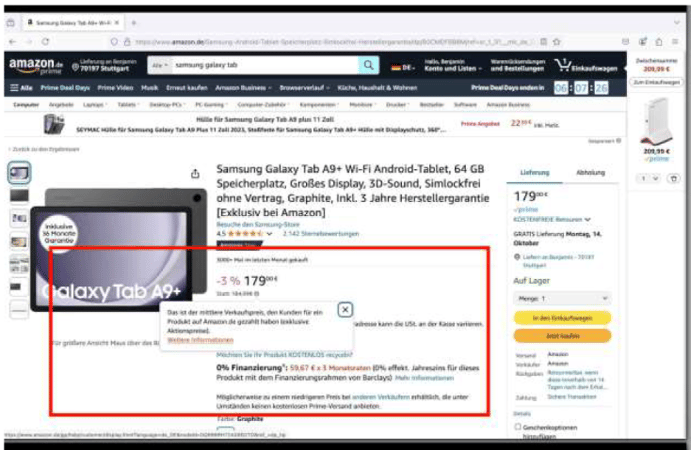
Task: Open cart sidebar quantity dropdown
Action: (x=649, y=179)
